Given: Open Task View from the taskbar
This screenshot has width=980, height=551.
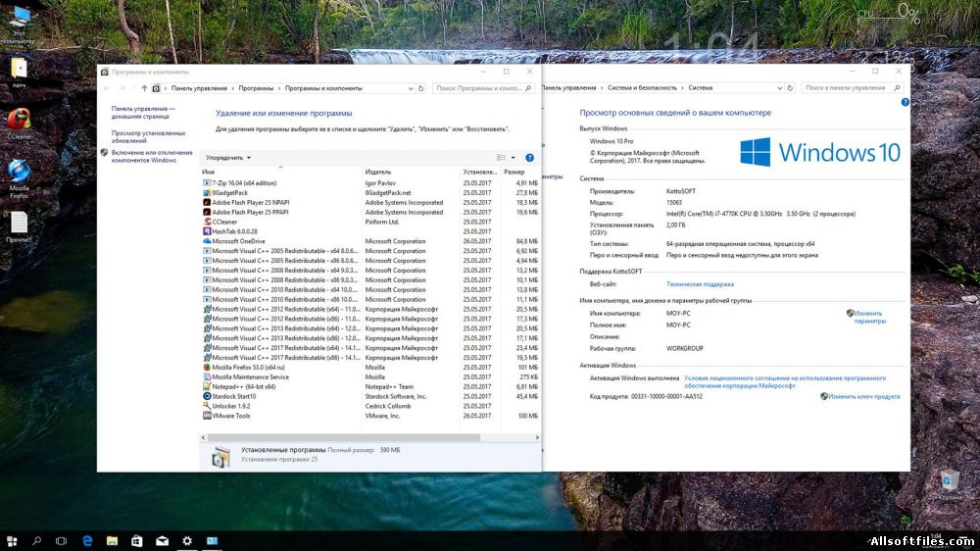Looking at the screenshot, I should (x=61, y=541).
